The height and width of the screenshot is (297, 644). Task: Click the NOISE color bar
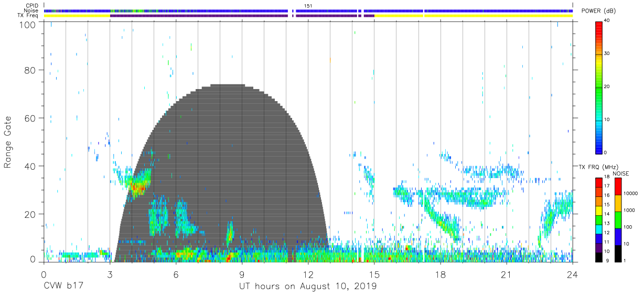point(618,219)
